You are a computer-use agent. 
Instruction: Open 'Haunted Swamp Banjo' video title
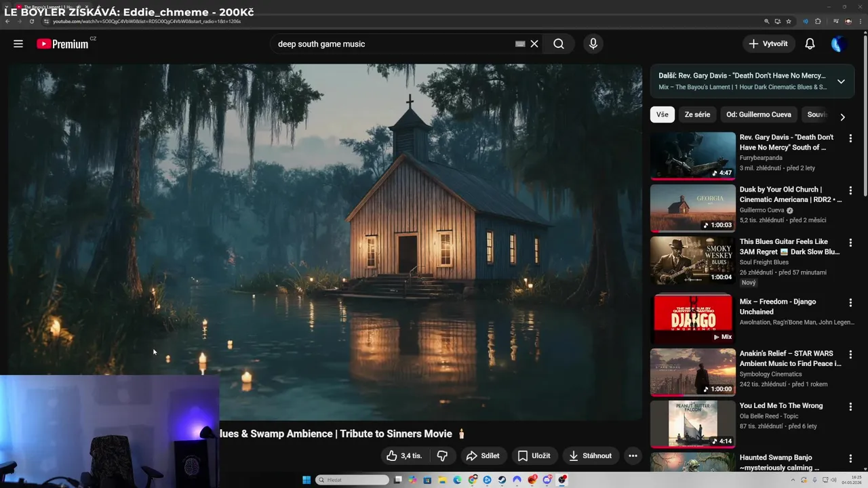pyautogui.click(x=780, y=462)
